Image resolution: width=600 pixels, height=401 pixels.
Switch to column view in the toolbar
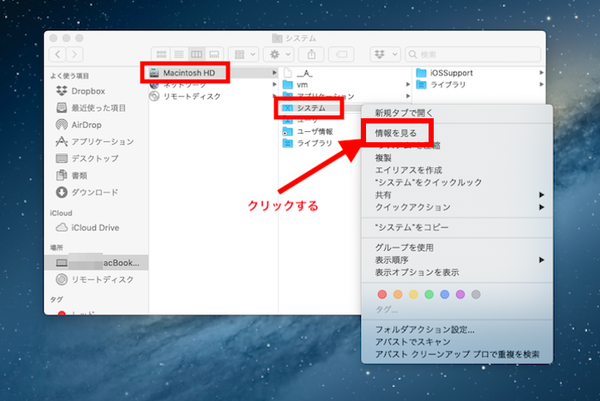[195, 52]
